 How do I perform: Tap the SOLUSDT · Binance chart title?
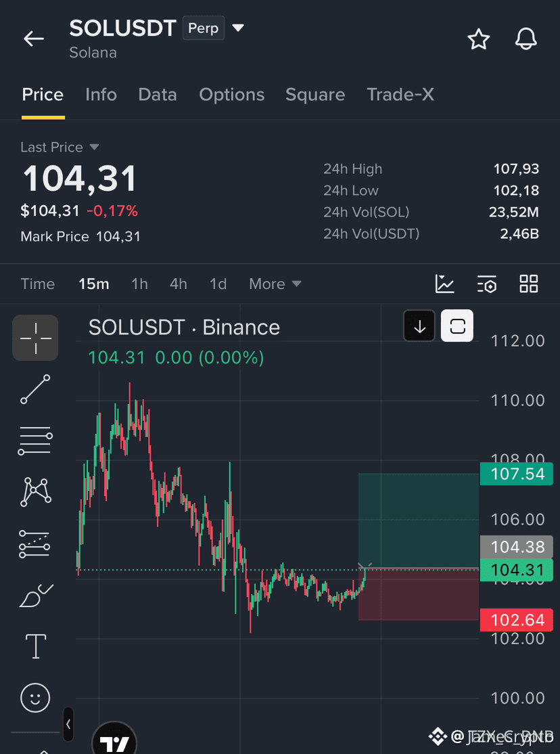coord(184,328)
